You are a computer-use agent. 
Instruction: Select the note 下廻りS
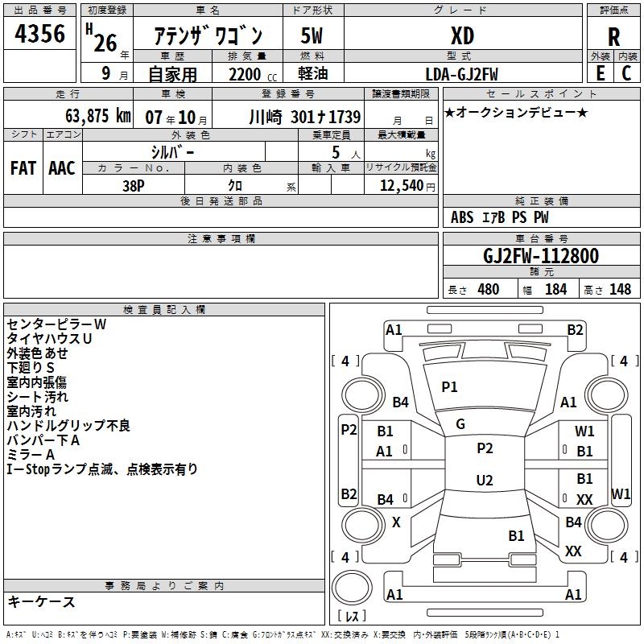tap(31, 367)
